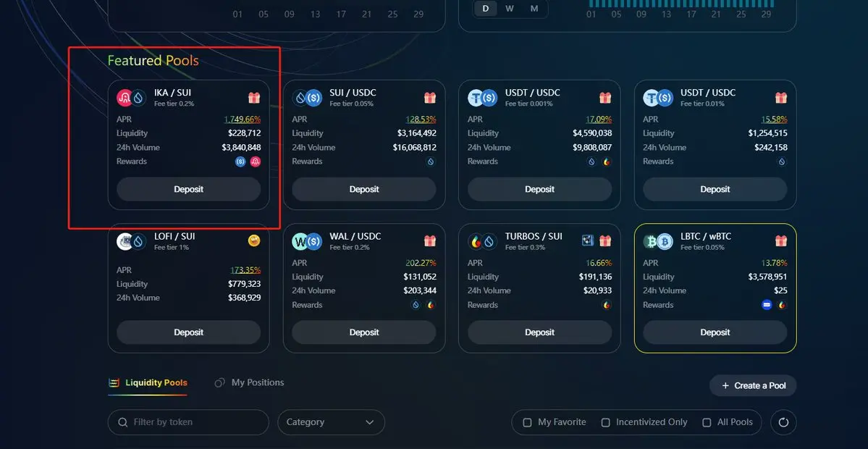
Task: Click the USDC reward icon on IKA / SUI pool
Action: (x=240, y=161)
